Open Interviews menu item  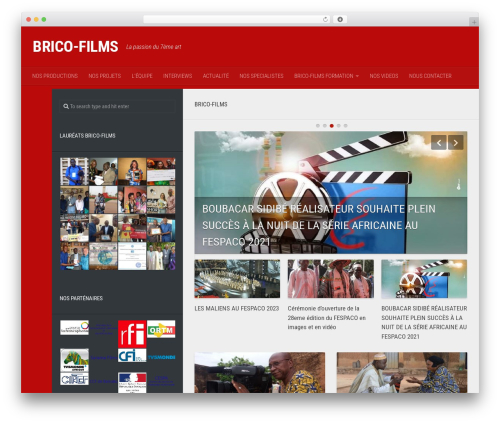[x=177, y=76]
